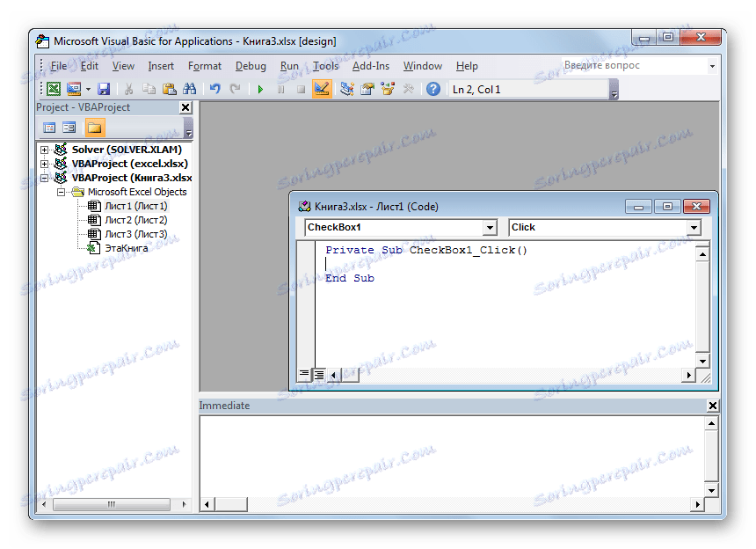Click the Project Explorer toolbar icon
The width and height of the screenshot is (756, 549).
345,88
